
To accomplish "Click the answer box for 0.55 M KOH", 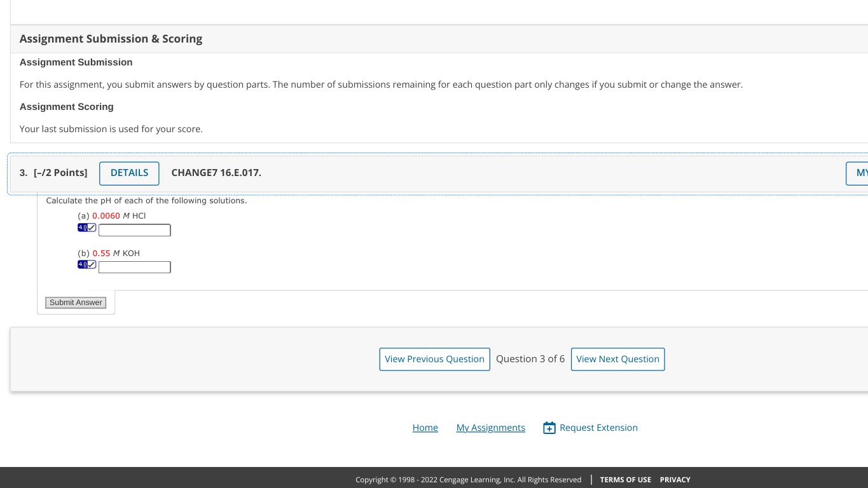I will (x=134, y=267).
